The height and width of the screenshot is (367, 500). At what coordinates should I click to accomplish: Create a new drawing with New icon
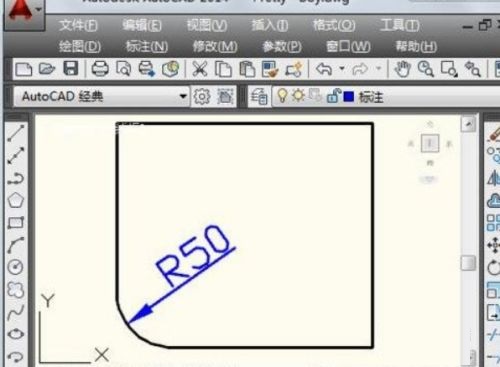pyautogui.click(x=24, y=69)
